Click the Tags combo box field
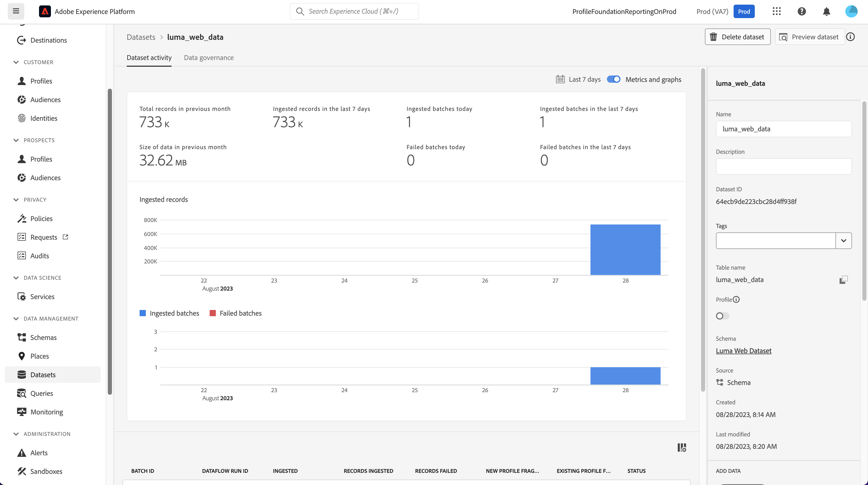 tap(776, 241)
